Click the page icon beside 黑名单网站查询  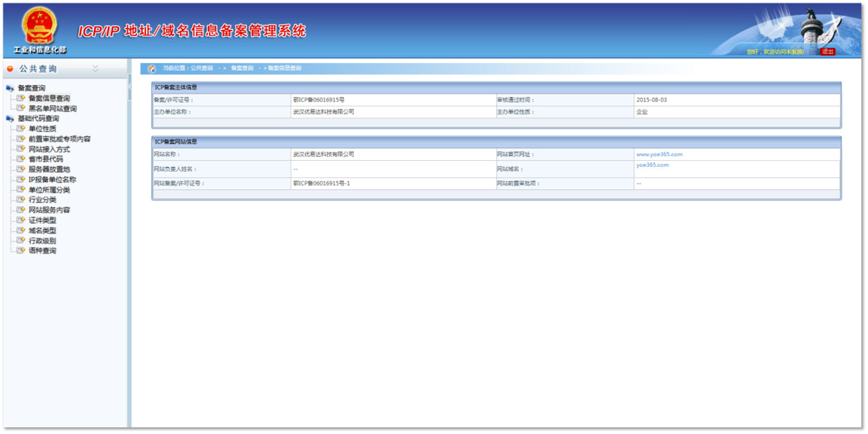pyautogui.click(x=21, y=108)
